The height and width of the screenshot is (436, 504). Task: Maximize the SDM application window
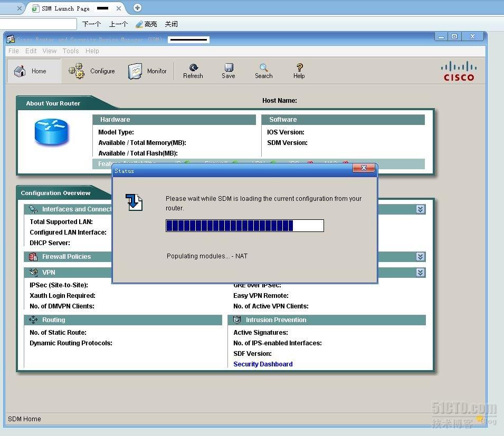pyautogui.click(x=454, y=36)
